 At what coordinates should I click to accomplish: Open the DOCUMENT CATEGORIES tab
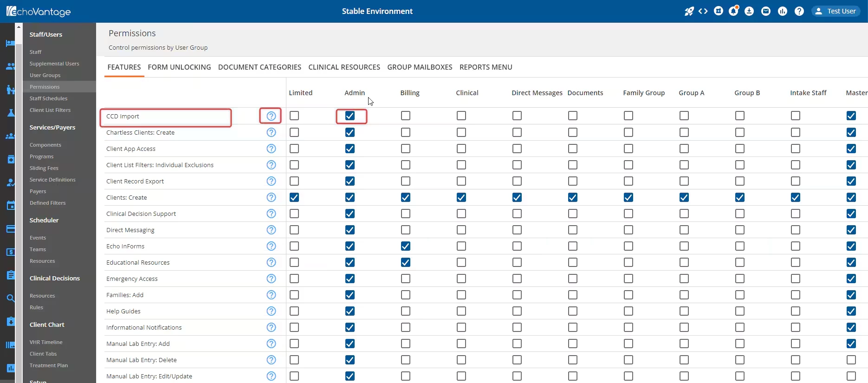click(259, 67)
